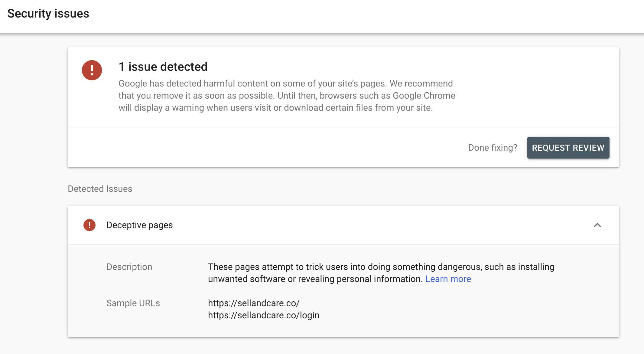Click the red alert icon beside 1 issue detected
Screen dimensions: 644x354
coord(92,70)
